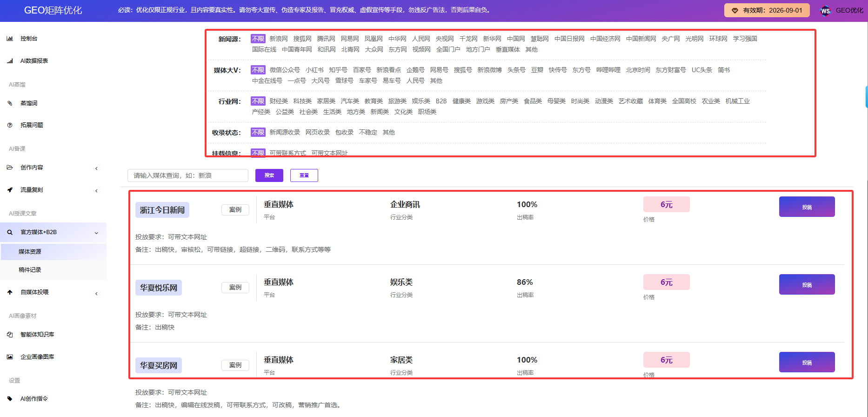868x417 pixels.
Task: Click 案例 for 浙江今日新闻
Action: click(235, 210)
